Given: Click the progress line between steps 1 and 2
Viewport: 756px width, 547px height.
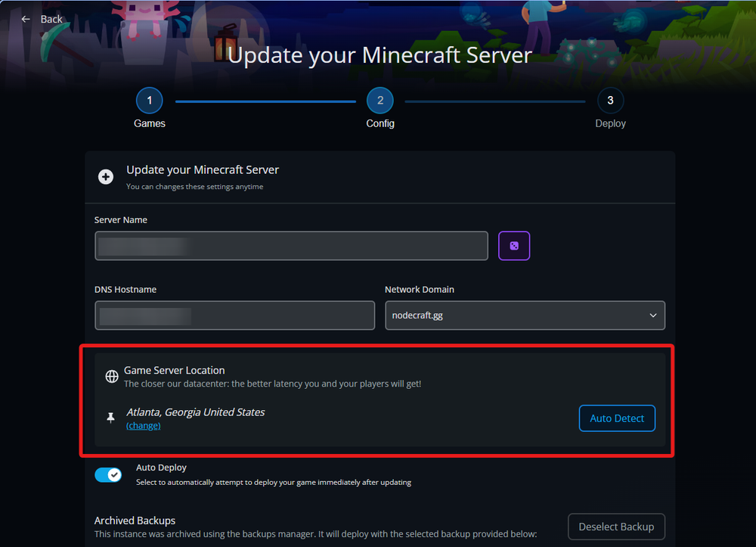Looking at the screenshot, I should [265, 101].
